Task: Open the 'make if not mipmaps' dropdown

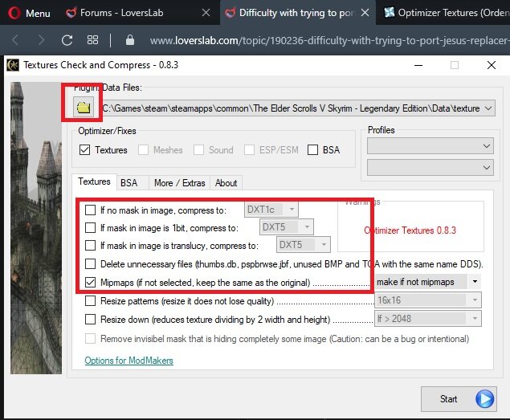Action: 428,282
